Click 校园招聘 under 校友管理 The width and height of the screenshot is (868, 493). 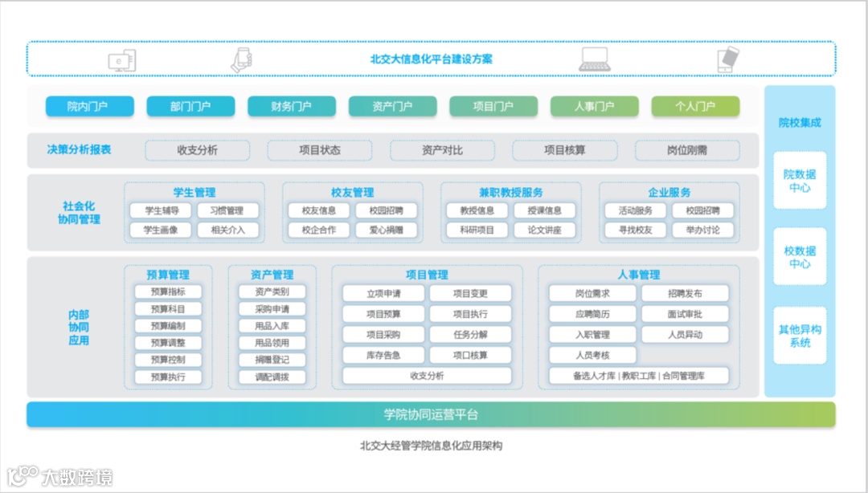coord(387,211)
